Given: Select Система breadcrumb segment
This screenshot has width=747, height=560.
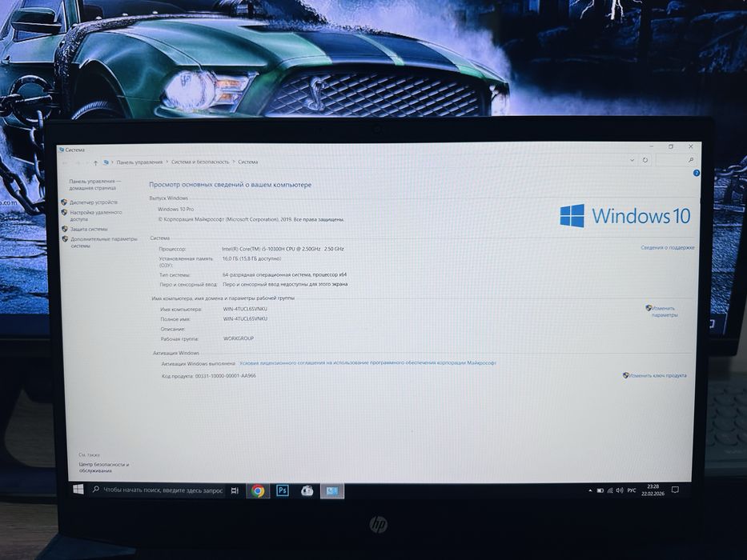Looking at the screenshot, I should coord(247,162).
